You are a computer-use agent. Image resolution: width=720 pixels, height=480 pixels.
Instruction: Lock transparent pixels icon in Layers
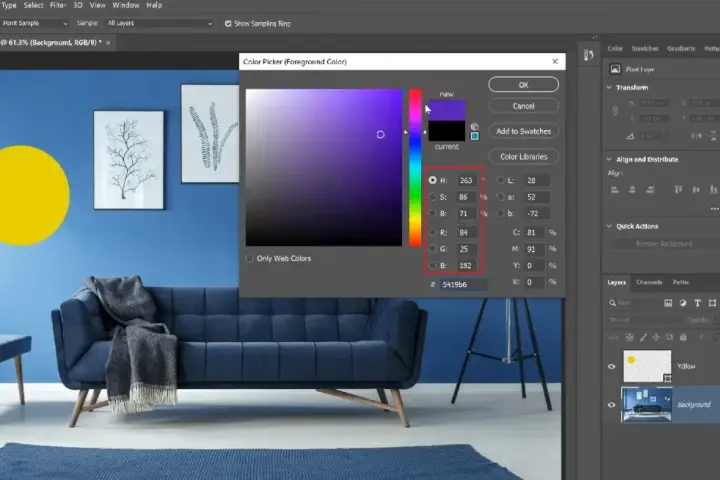[630, 337]
